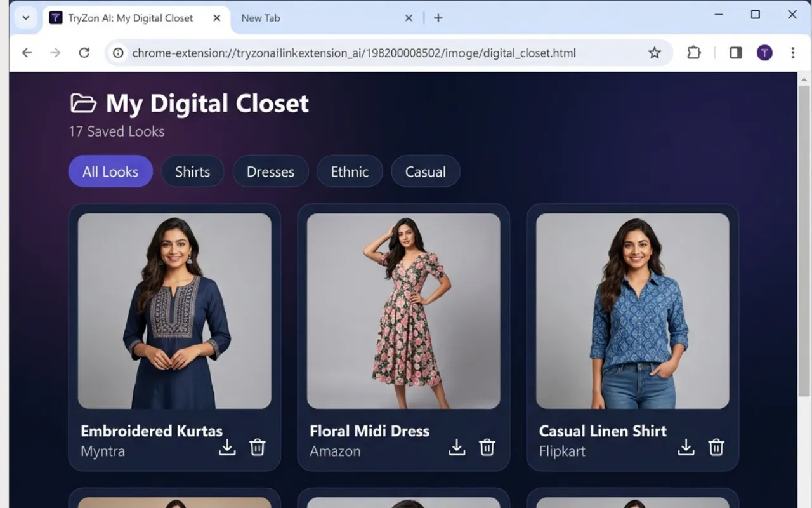Maximize the Chrome window
812x508 pixels.
(756, 15)
